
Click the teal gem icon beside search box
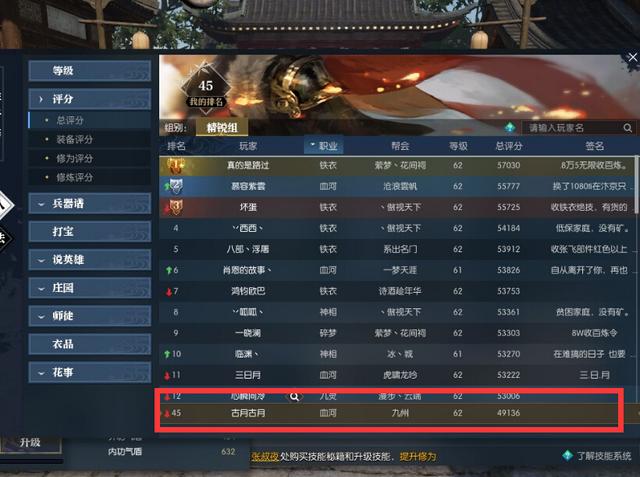pyautogui.click(x=510, y=128)
